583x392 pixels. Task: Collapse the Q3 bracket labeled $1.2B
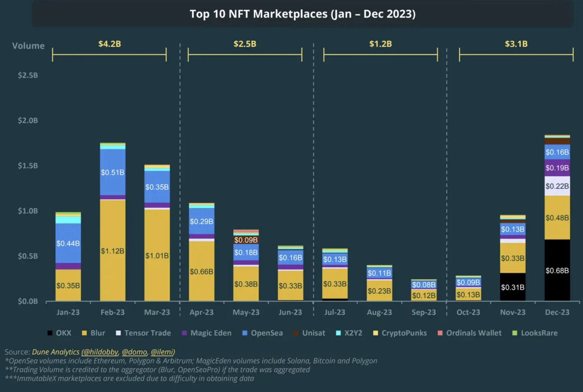pos(380,44)
